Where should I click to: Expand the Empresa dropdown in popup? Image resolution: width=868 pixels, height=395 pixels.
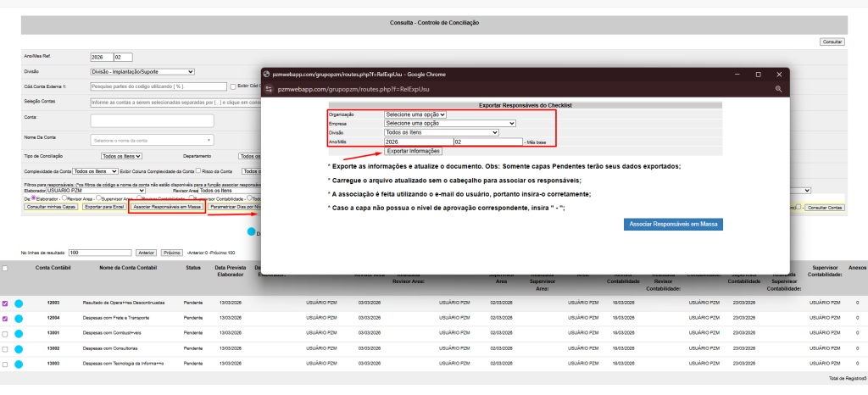tap(449, 123)
